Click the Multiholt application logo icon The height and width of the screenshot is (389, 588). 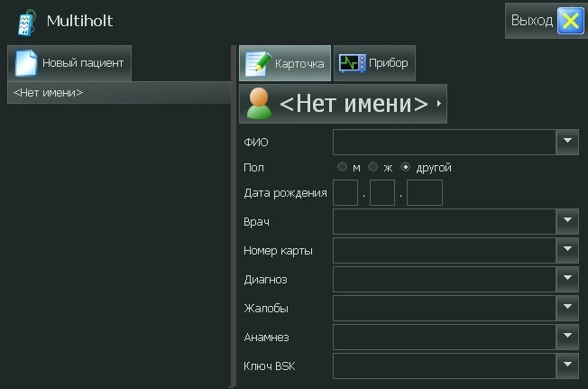27,23
